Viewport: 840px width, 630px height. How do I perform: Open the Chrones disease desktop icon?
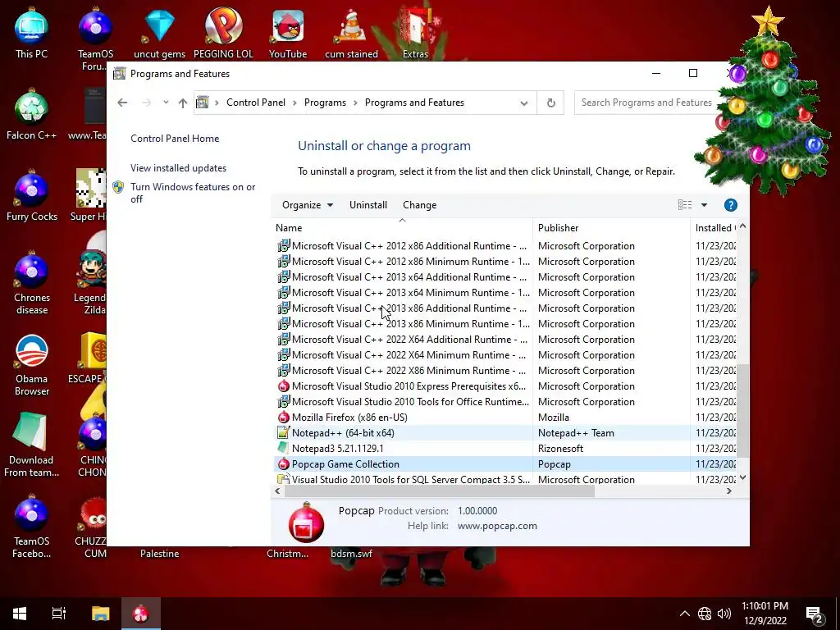(x=32, y=284)
